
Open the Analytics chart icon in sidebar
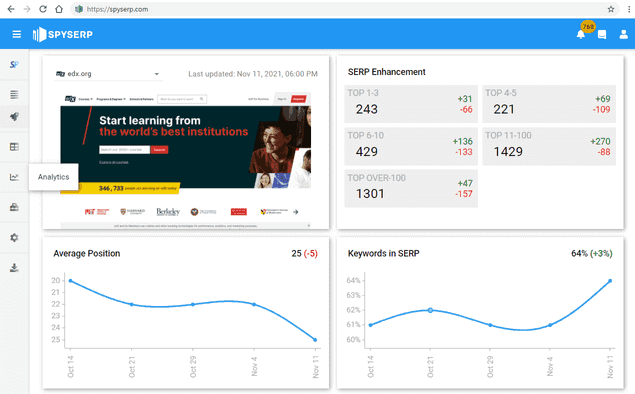(x=14, y=177)
